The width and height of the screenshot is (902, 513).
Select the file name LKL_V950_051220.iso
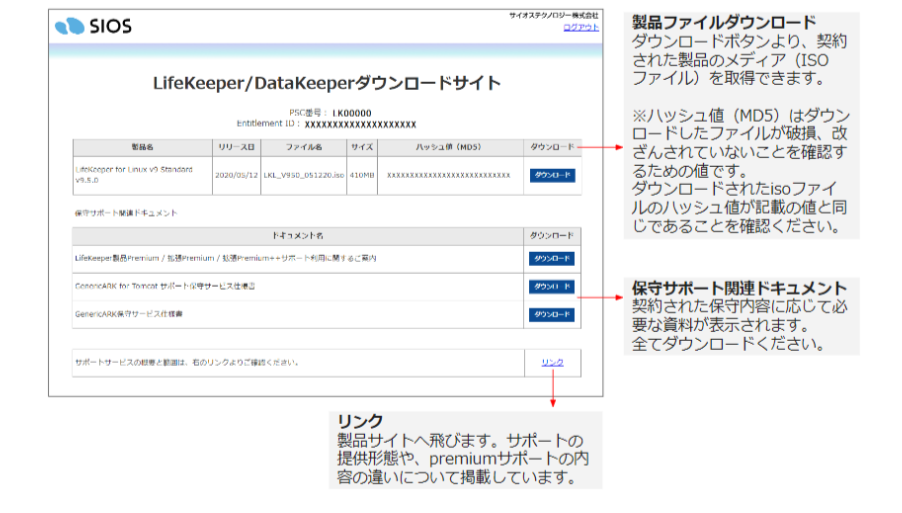click(x=304, y=175)
